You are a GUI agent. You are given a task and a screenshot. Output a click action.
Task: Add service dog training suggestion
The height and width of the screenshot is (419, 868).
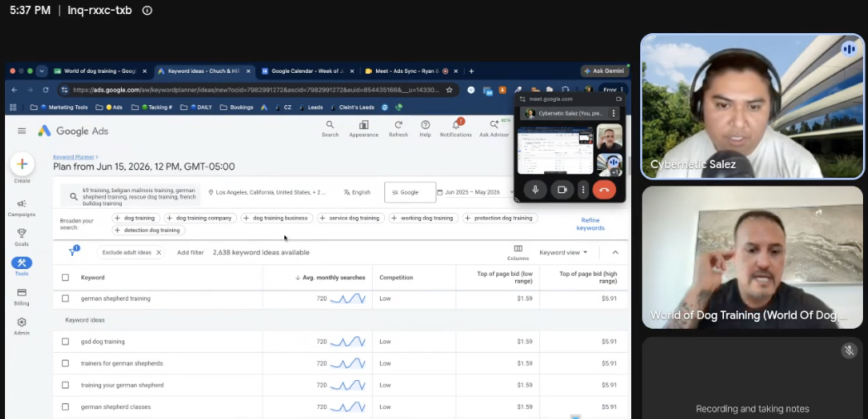point(350,218)
